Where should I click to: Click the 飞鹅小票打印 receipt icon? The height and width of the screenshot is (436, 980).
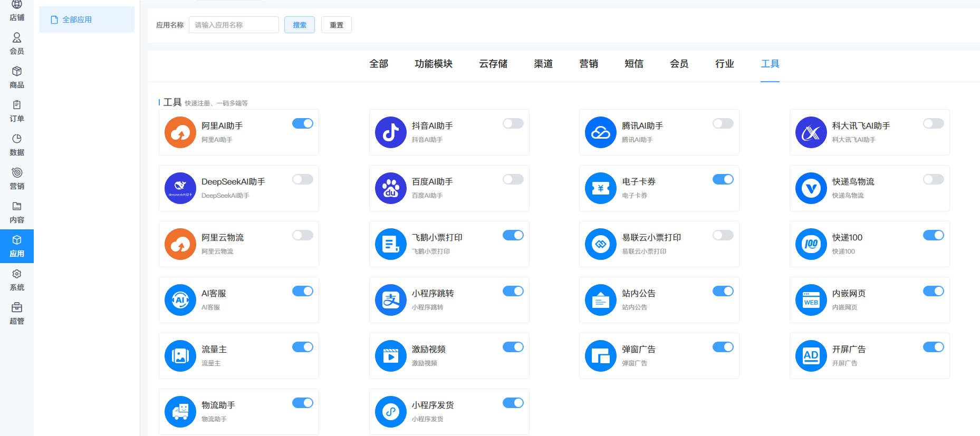pyautogui.click(x=391, y=244)
